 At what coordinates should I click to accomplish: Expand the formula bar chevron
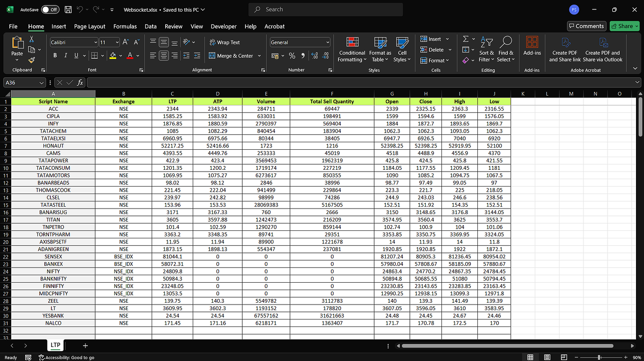point(637,83)
